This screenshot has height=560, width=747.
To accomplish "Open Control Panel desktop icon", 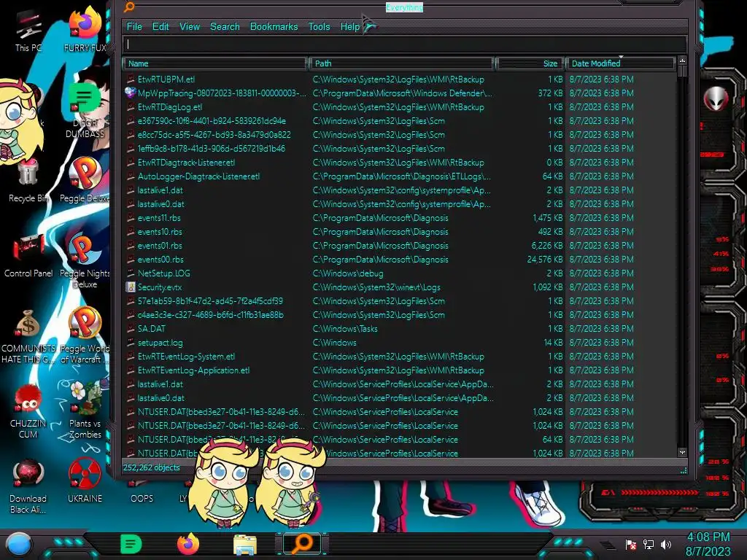I will 28,257.
